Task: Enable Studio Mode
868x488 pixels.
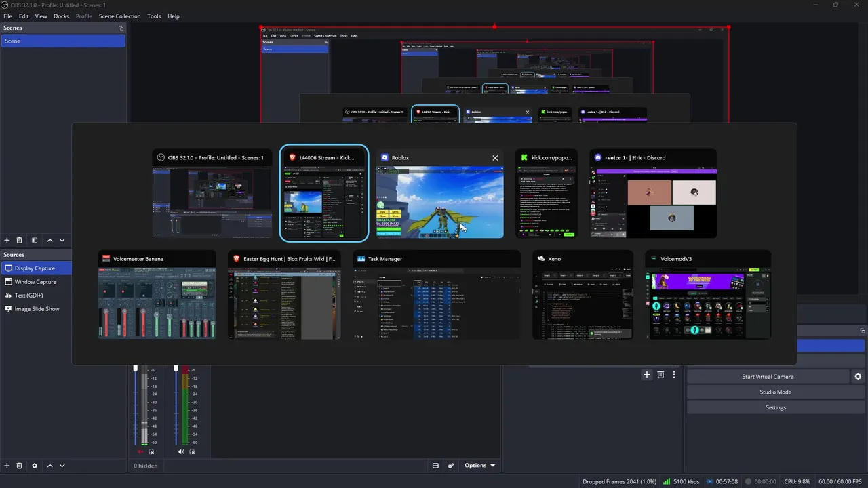Action: pyautogui.click(x=775, y=392)
